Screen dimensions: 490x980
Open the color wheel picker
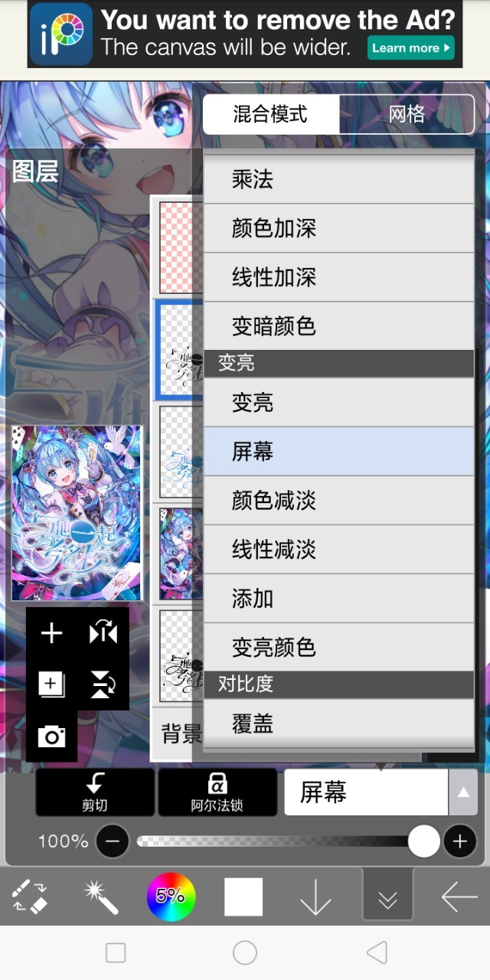(x=171, y=897)
